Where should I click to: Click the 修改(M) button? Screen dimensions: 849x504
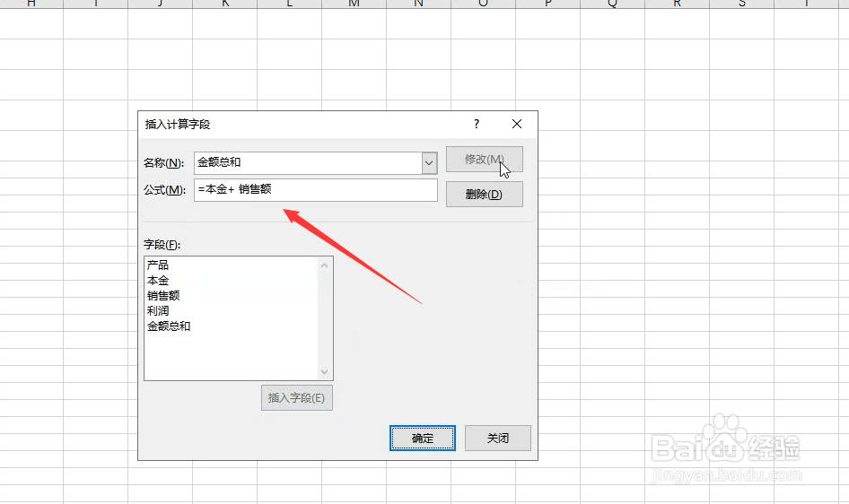[485, 159]
